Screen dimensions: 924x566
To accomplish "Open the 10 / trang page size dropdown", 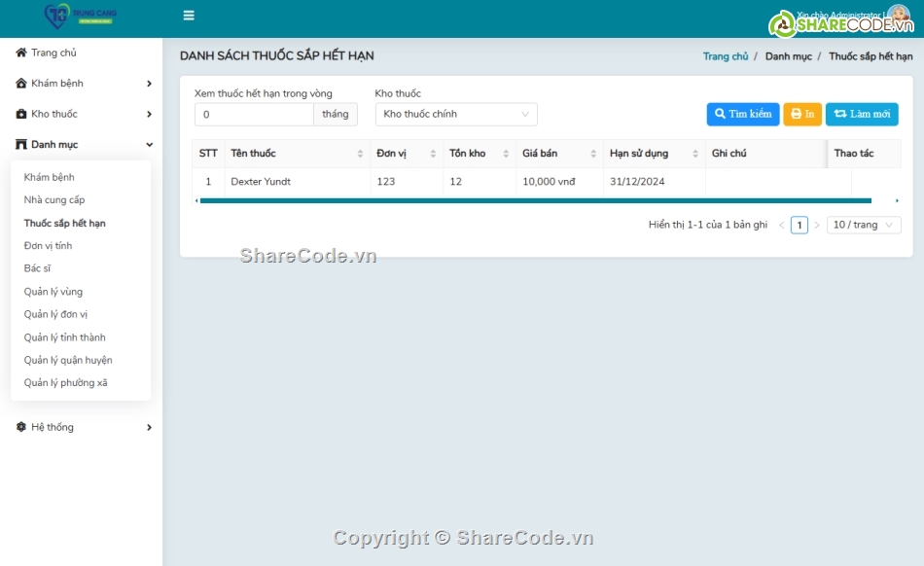I will tap(864, 225).
